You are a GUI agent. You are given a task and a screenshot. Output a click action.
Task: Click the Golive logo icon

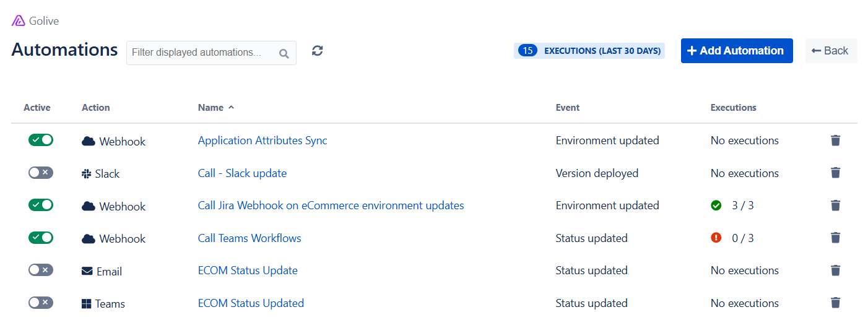click(19, 21)
